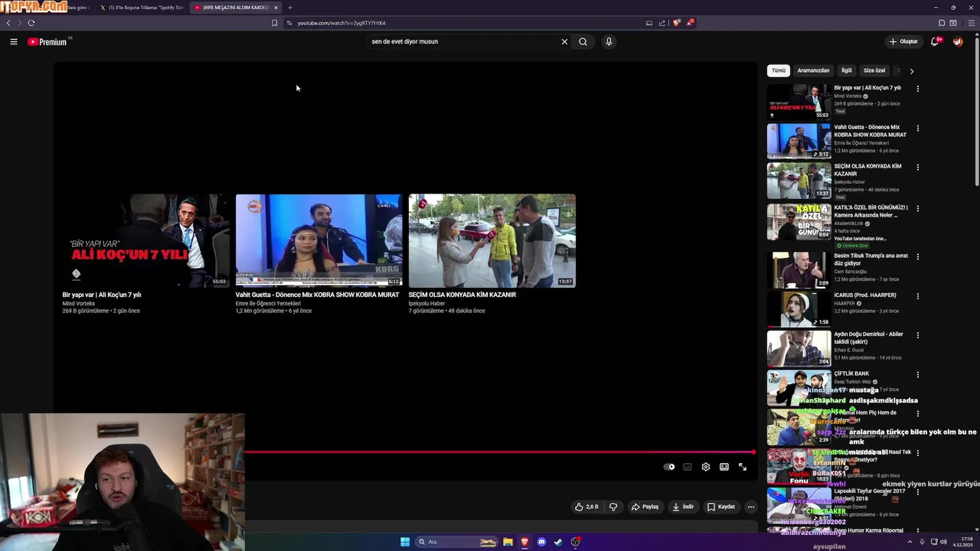Select the Size özel filter chip
Image resolution: width=980 pixels, height=551 pixels.
pos(874,70)
